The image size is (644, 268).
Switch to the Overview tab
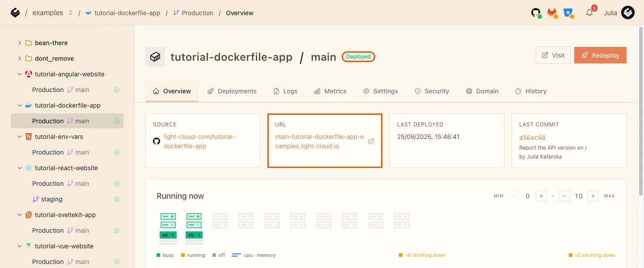172,91
